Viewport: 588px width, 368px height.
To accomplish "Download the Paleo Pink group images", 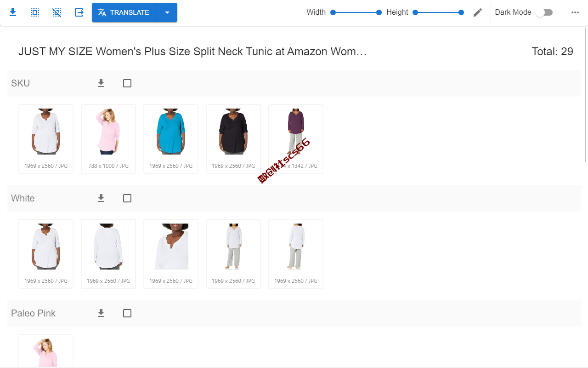I will point(101,313).
